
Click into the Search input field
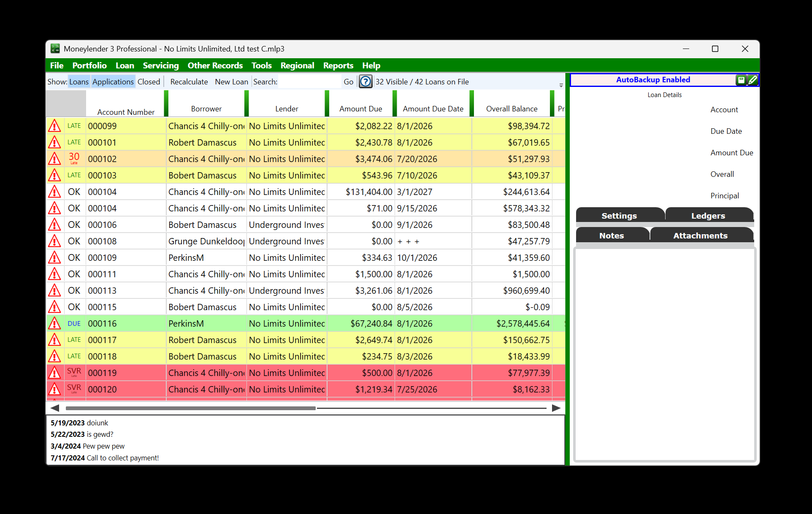click(x=310, y=82)
